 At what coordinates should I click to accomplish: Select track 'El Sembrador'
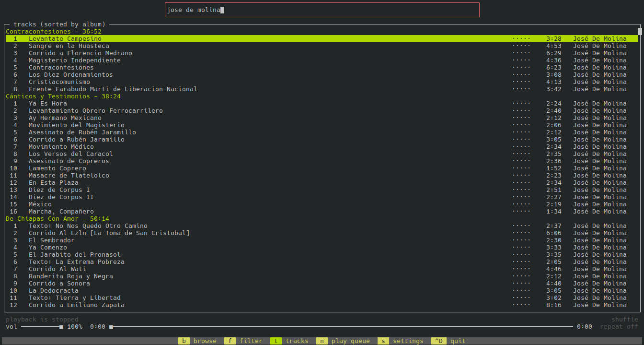pyautogui.click(x=322, y=240)
